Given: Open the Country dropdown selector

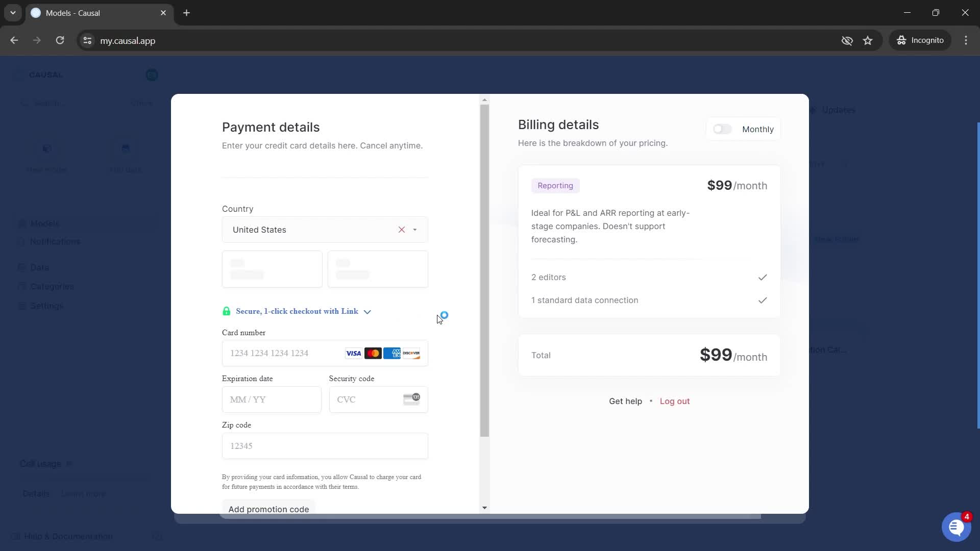Looking at the screenshot, I should pos(415,230).
